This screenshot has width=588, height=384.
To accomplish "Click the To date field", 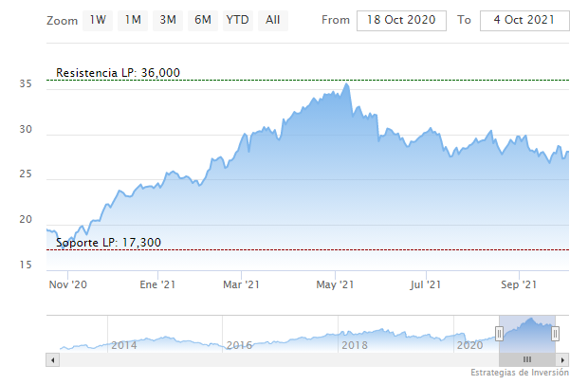I will [524, 21].
